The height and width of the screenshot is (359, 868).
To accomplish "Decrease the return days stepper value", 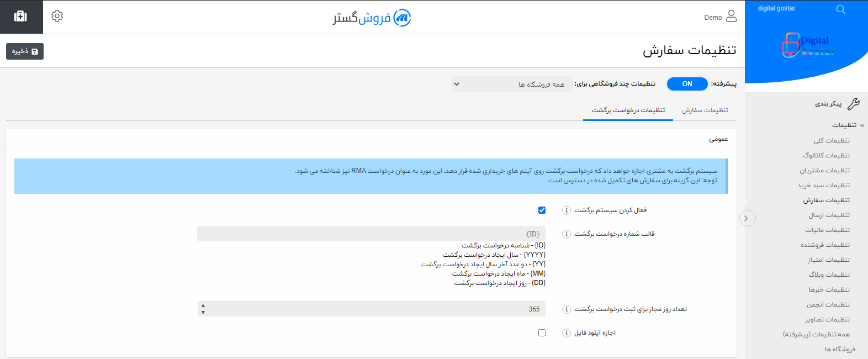I will pos(203,313).
